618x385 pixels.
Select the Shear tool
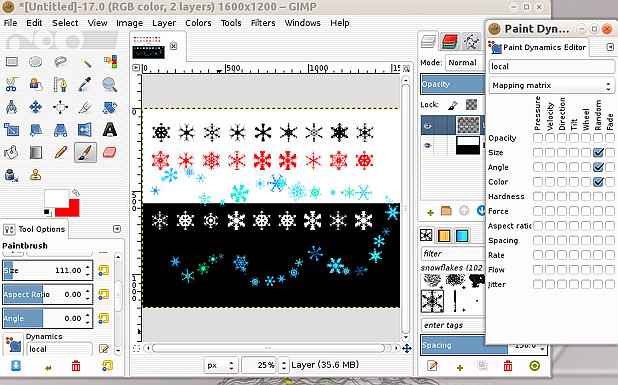click(x=35, y=130)
